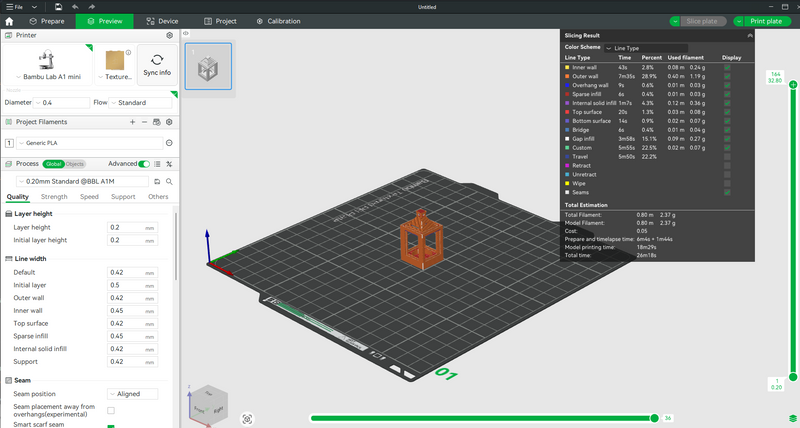
Task: Switch to the Speed settings tab
Action: tap(89, 196)
